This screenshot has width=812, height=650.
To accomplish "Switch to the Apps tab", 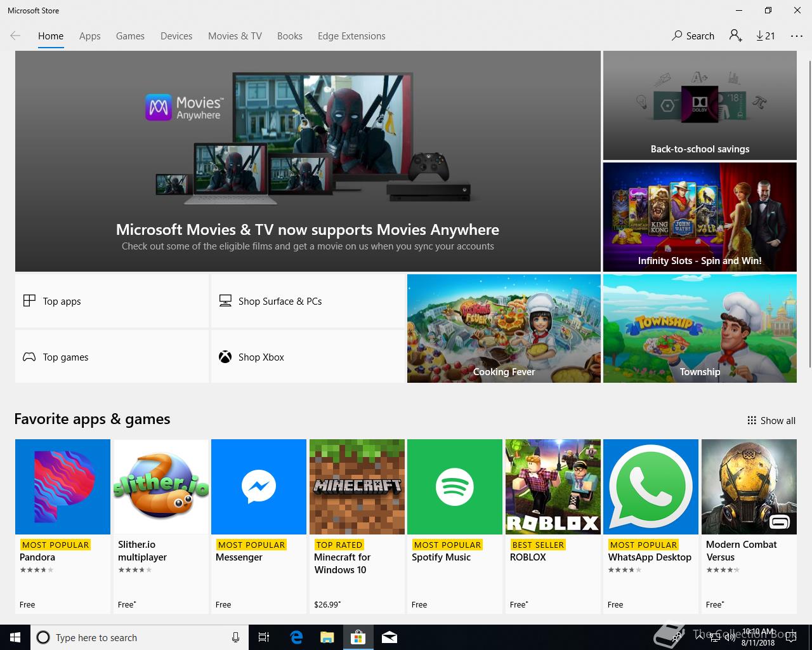I will (90, 36).
